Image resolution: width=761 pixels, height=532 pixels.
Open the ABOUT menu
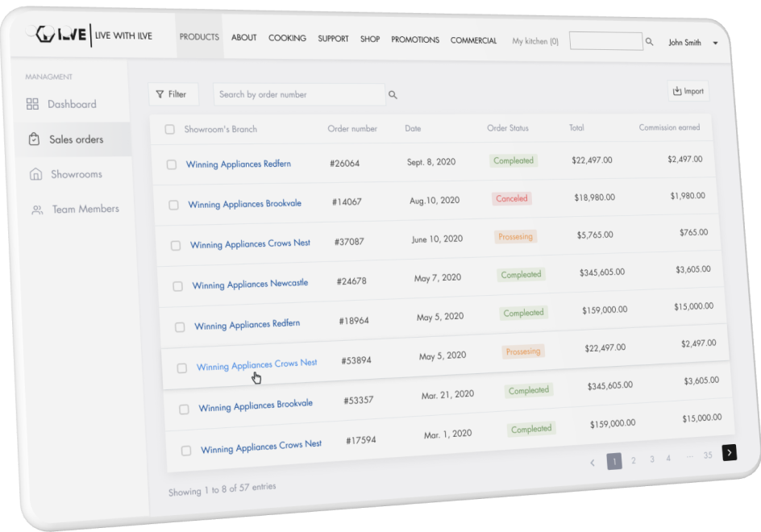coord(243,37)
